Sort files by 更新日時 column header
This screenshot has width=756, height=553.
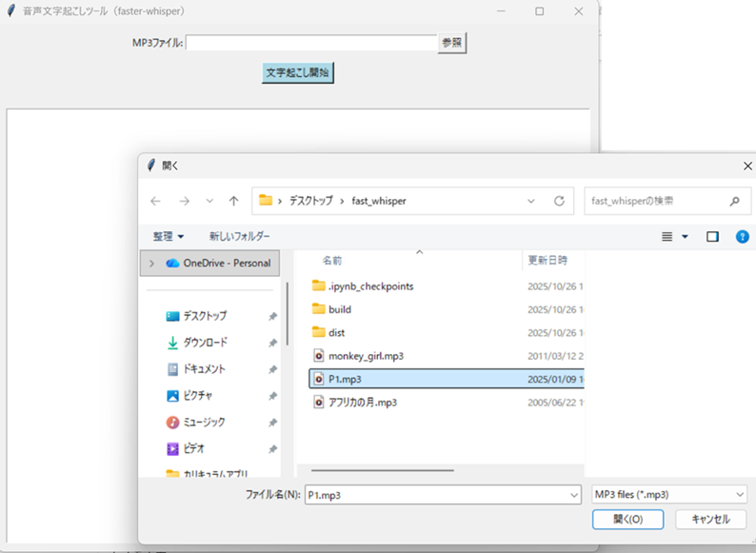(548, 260)
